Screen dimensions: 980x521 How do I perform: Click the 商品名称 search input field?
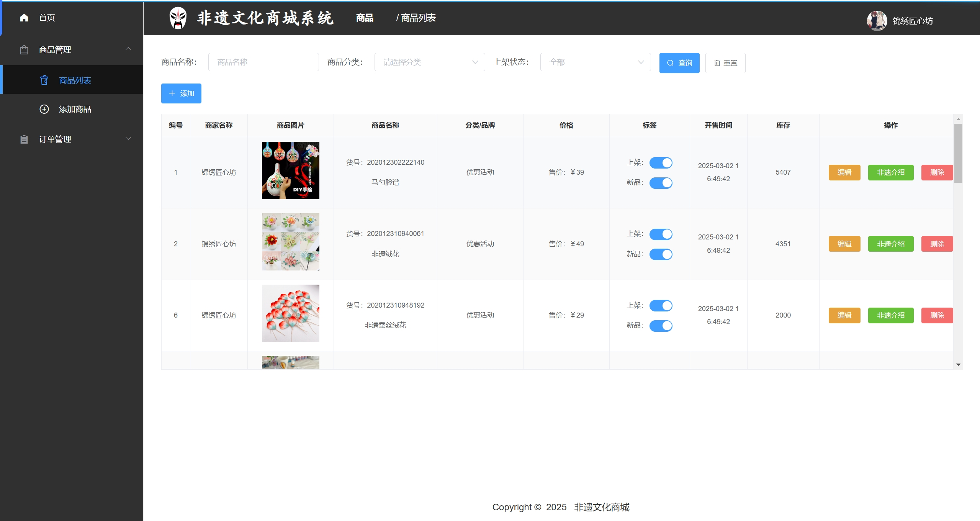(263, 62)
